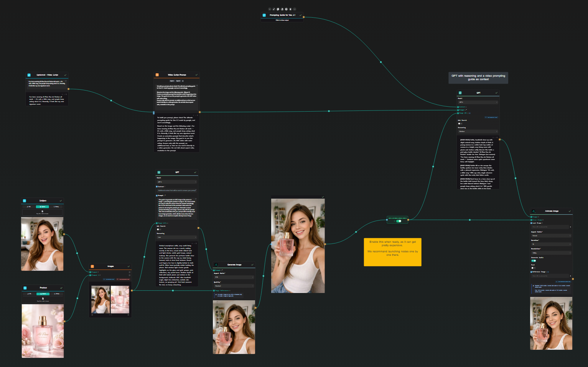Open the Portrait aspect ratio dropdown

pos(551,235)
